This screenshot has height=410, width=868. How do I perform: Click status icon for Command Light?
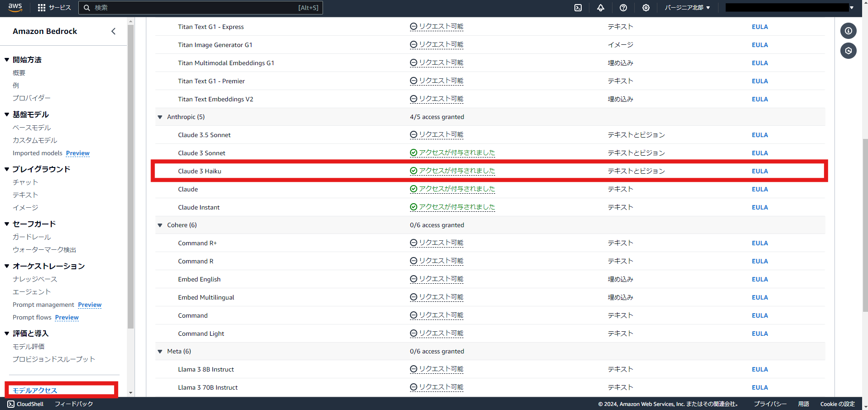coord(413,334)
